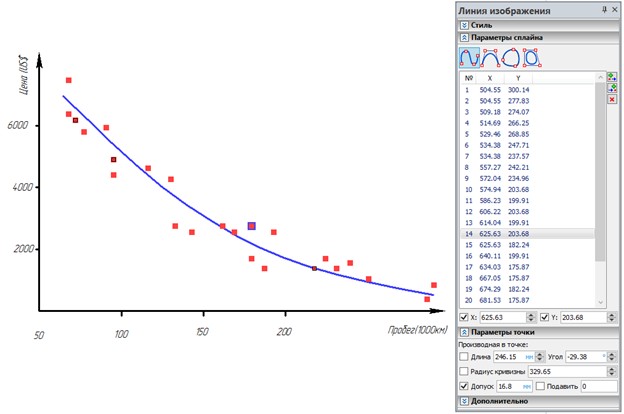Pin the Линия изображения panel
This screenshot has width=624, height=414.
click(x=603, y=10)
